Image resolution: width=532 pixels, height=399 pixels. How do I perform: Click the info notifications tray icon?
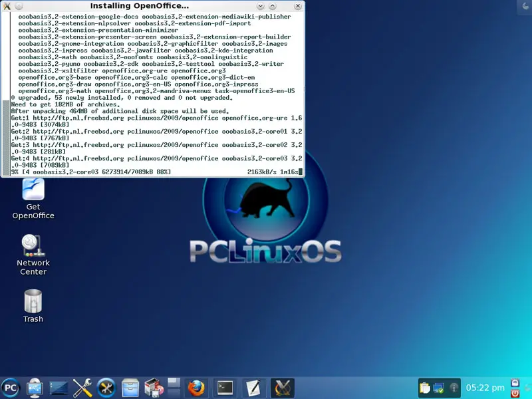[x=454, y=388]
